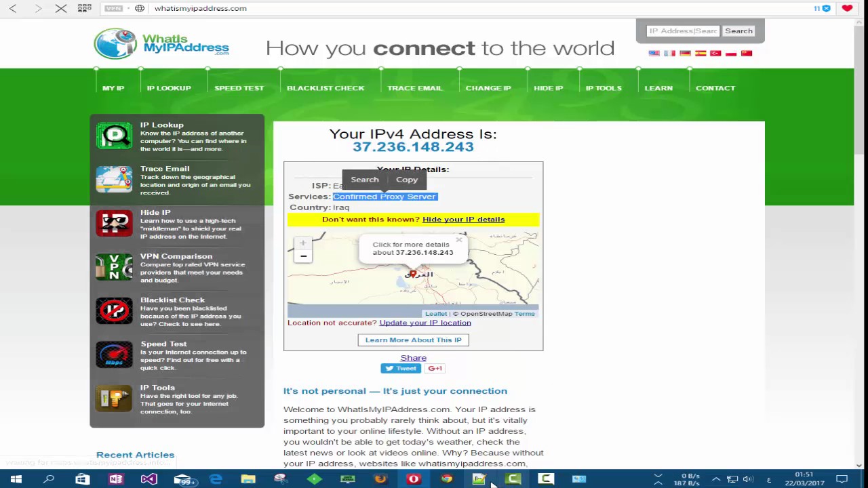Click the Trace Email sidebar icon
This screenshot has width=868, height=488.
pyautogui.click(x=114, y=180)
